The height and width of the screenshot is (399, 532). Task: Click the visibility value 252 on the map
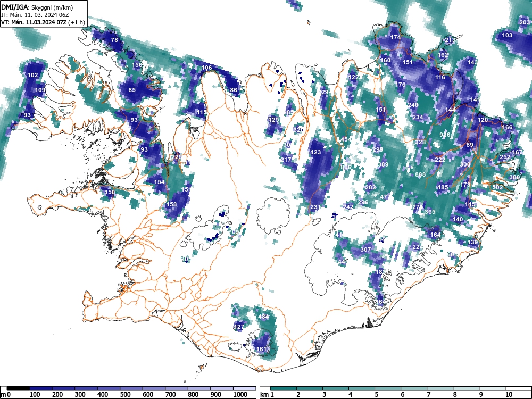tap(505, 157)
